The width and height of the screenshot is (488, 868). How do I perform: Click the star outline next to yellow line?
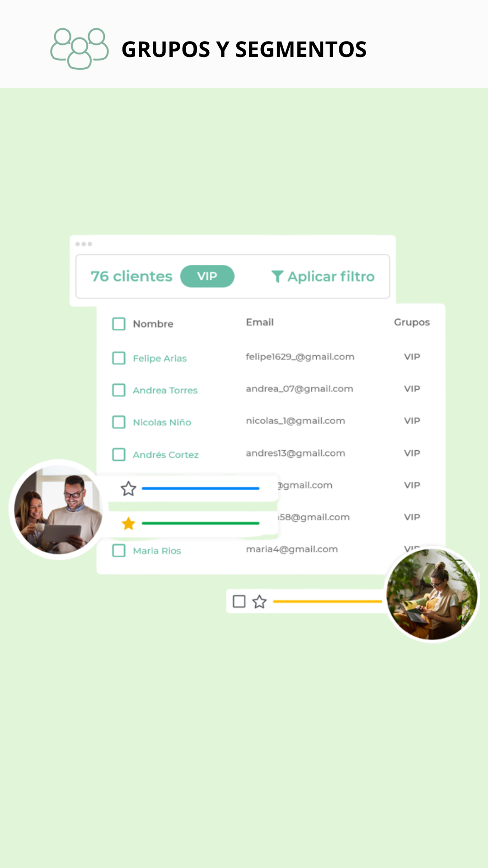pos(259,602)
